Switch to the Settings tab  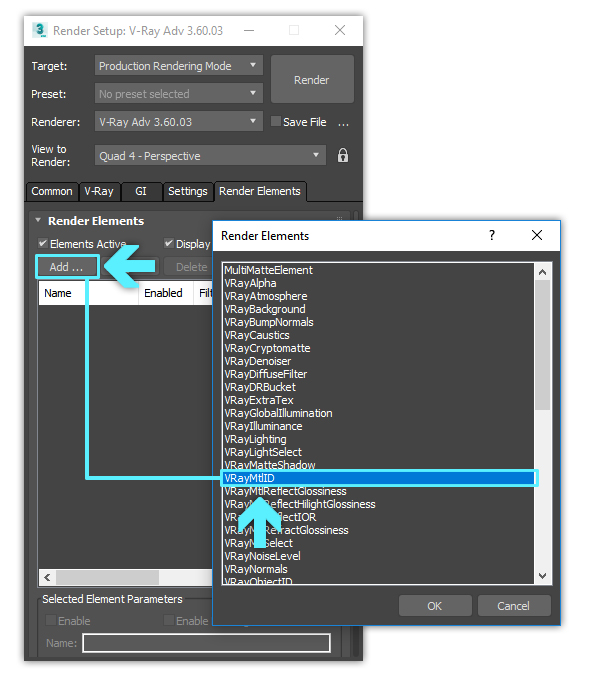tap(188, 191)
